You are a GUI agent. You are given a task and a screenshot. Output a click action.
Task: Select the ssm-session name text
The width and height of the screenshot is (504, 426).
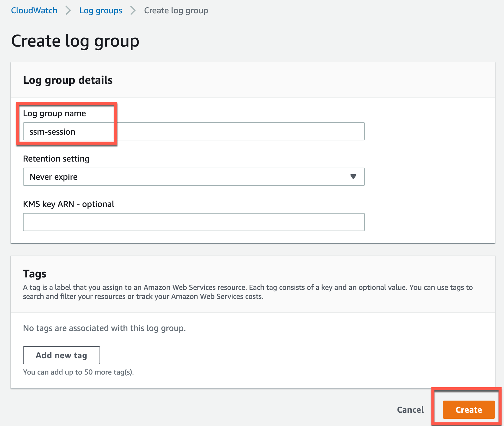(53, 131)
